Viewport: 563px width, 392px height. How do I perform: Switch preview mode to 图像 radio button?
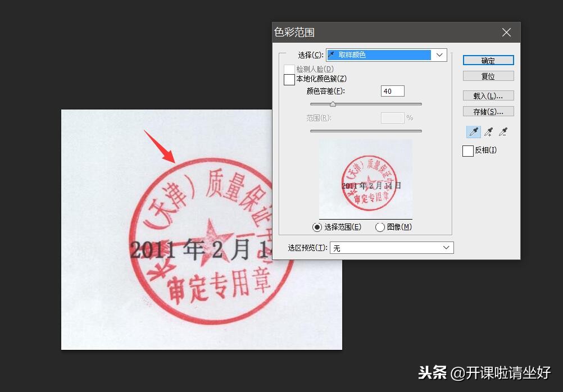(380, 227)
